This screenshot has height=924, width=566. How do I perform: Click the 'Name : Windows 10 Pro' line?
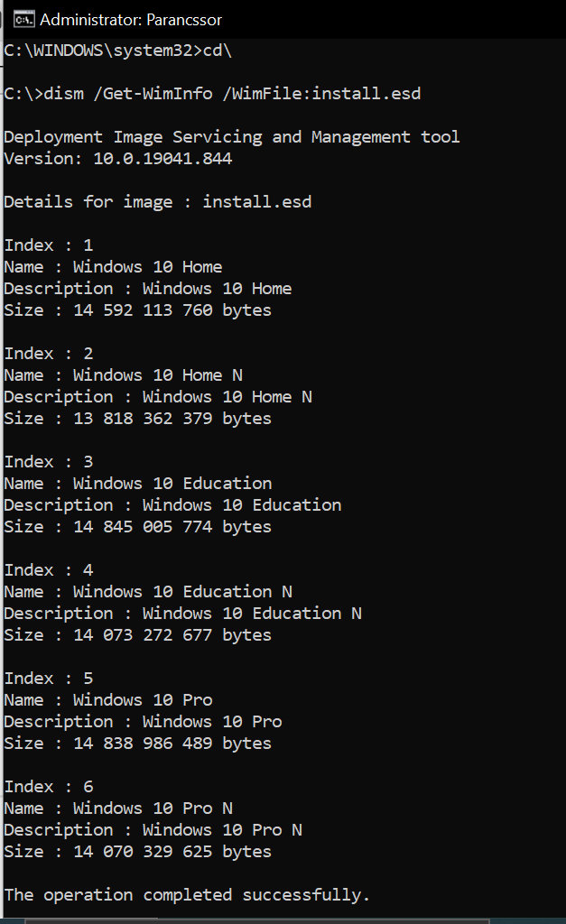point(108,700)
